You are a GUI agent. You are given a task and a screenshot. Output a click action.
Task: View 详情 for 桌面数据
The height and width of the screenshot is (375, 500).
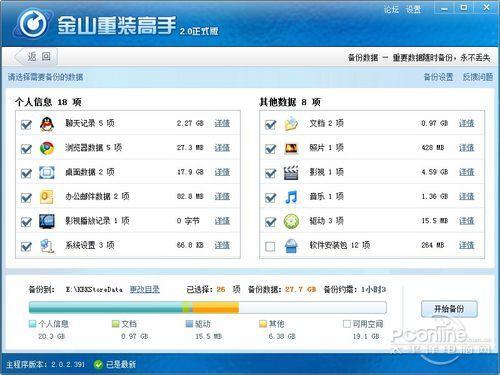[222, 172]
